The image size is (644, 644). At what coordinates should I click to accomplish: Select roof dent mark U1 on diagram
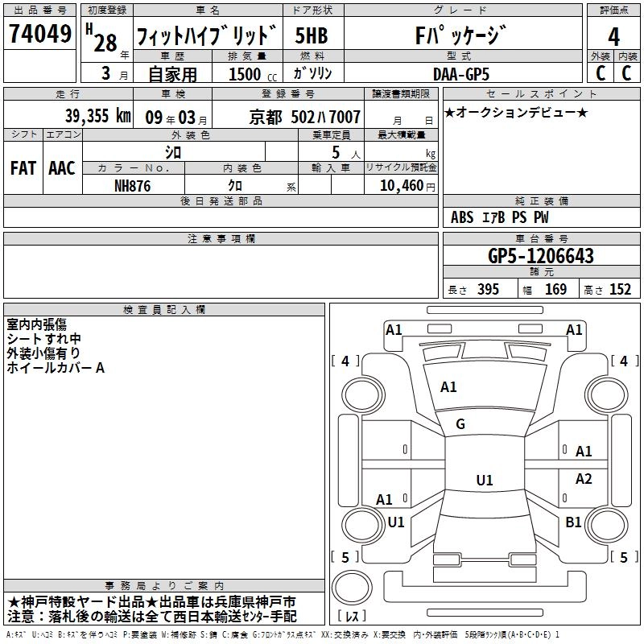[x=485, y=480]
